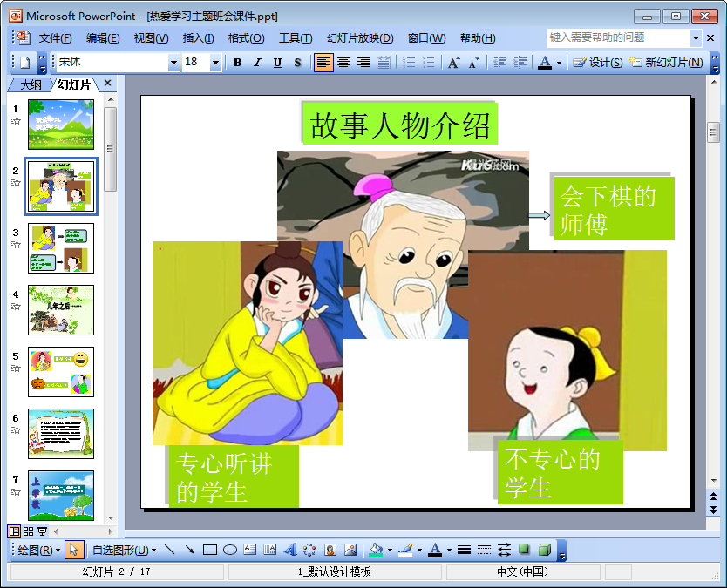Screen dimensions: 727x588
Task: Click the center align icon
Action: 343,63
